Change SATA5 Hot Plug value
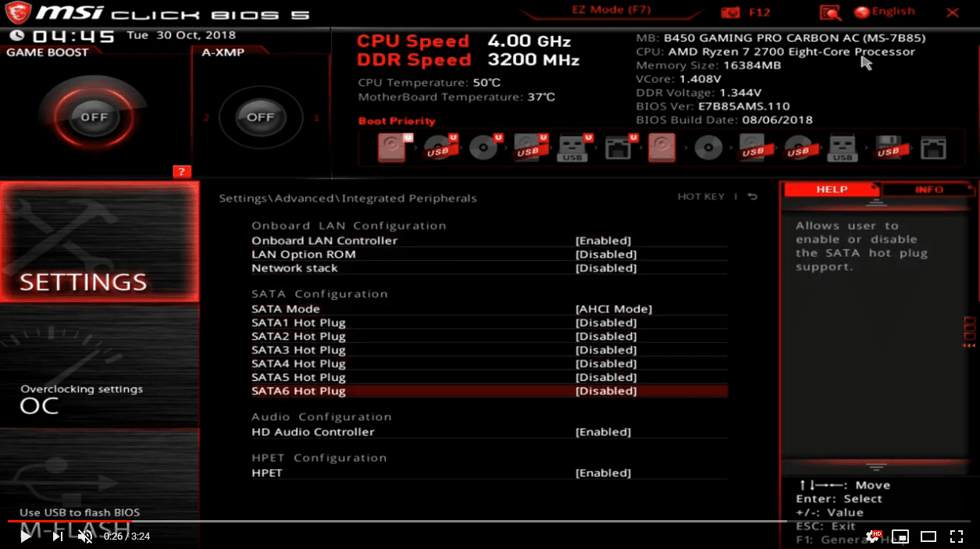Viewport: 980px width, 549px height. point(606,377)
